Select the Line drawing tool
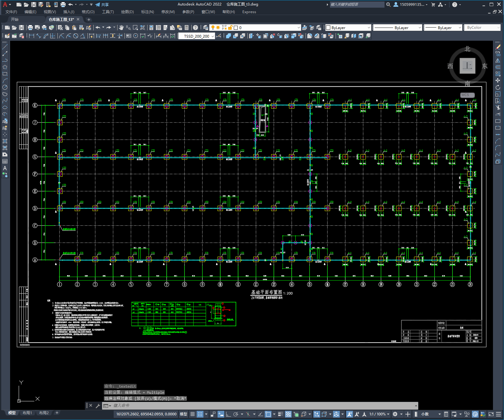Image resolution: width=504 pixels, height=420 pixels. click(x=5, y=47)
